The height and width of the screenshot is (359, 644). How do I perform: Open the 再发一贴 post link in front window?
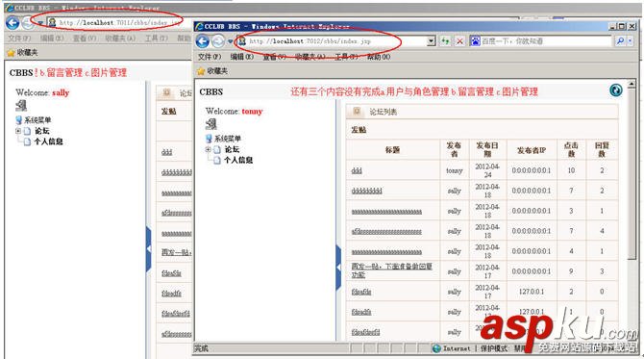[x=392, y=270]
